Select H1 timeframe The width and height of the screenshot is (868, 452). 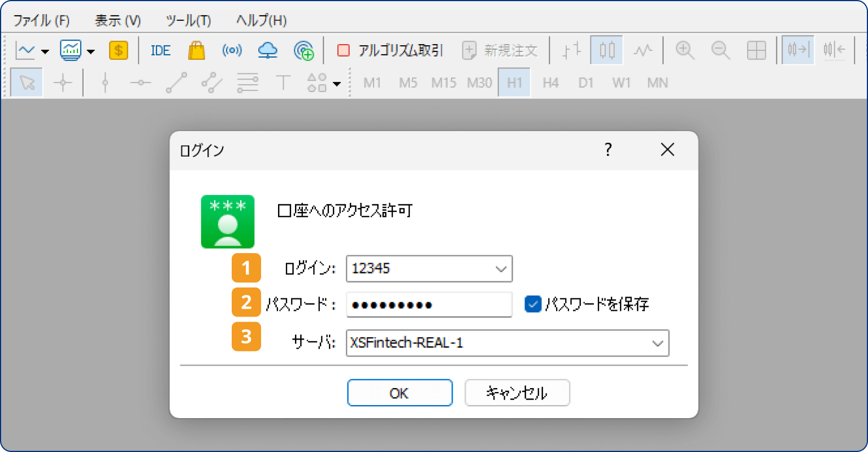point(514,82)
